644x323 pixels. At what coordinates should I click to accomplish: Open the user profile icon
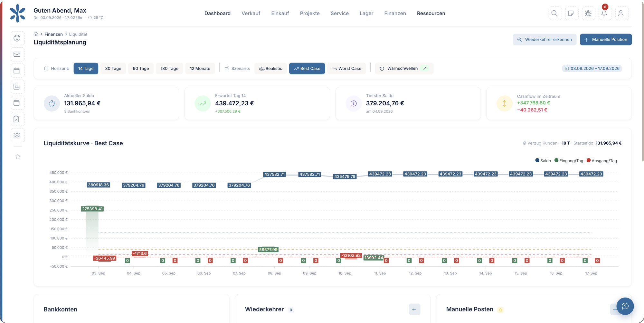[x=621, y=13]
